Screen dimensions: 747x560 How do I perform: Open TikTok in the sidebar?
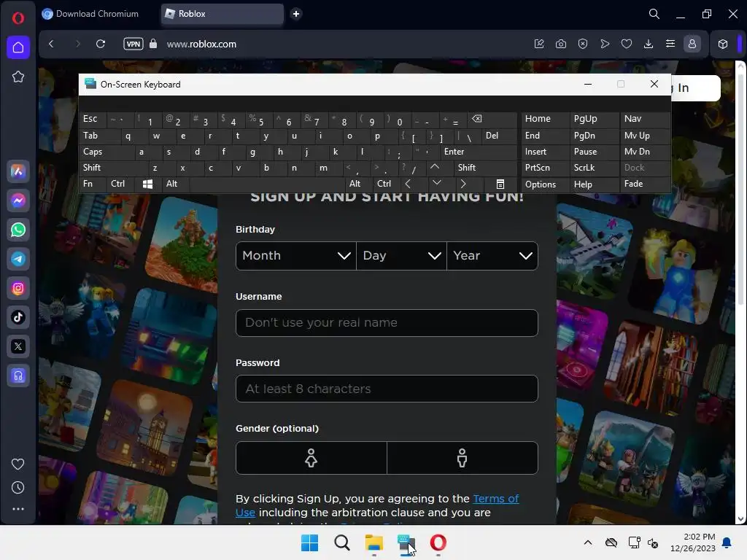pyautogui.click(x=18, y=317)
